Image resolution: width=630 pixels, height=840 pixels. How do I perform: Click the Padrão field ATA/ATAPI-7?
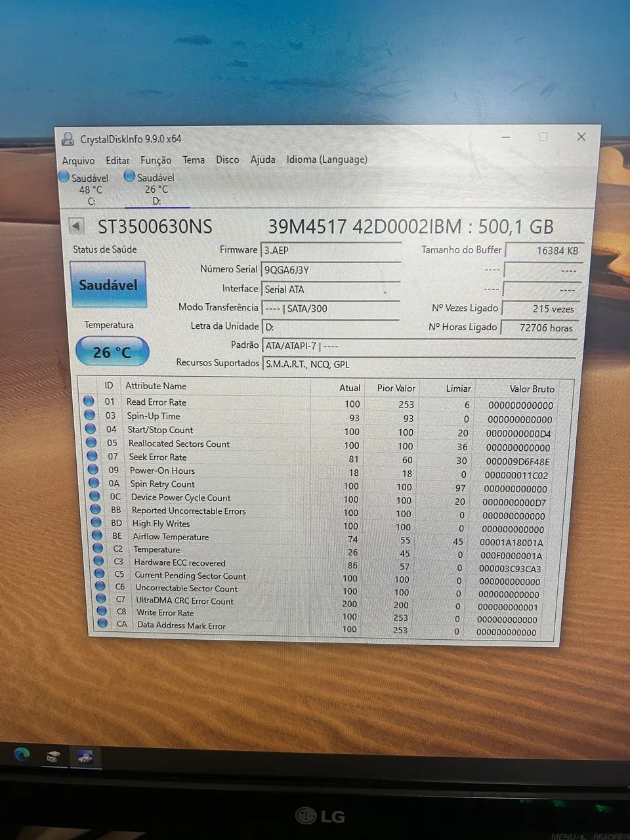click(419, 346)
